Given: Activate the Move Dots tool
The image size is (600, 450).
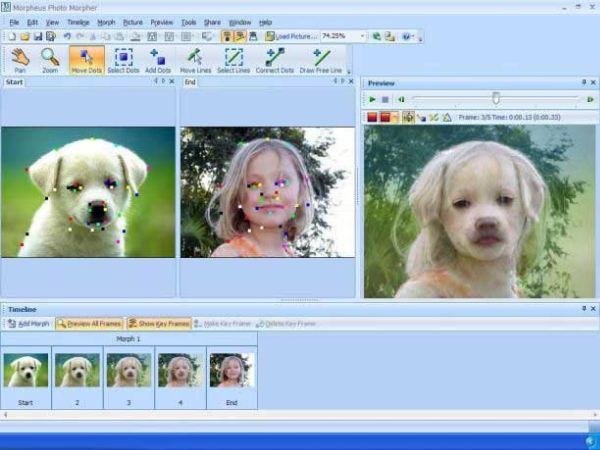Looking at the screenshot, I should coord(87,60).
